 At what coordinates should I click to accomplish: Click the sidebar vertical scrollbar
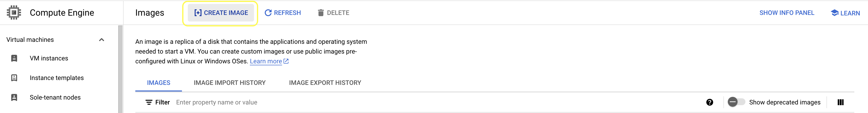tap(120, 68)
